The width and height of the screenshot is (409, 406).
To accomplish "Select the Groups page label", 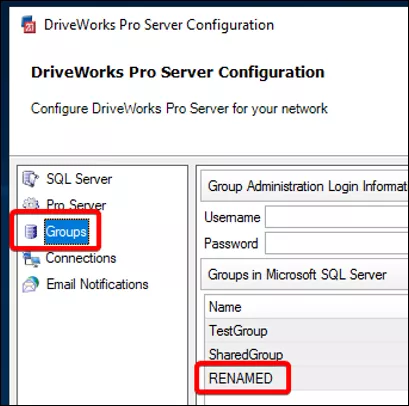I will point(66,232).
